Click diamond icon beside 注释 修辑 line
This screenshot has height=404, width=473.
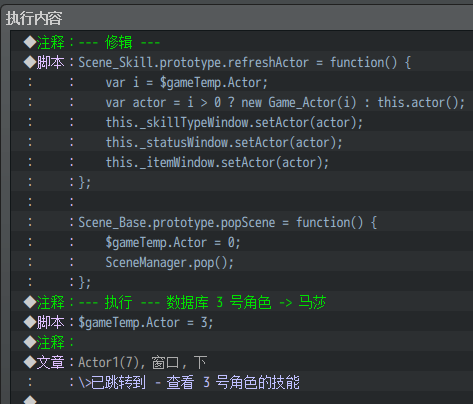[30, 42]
